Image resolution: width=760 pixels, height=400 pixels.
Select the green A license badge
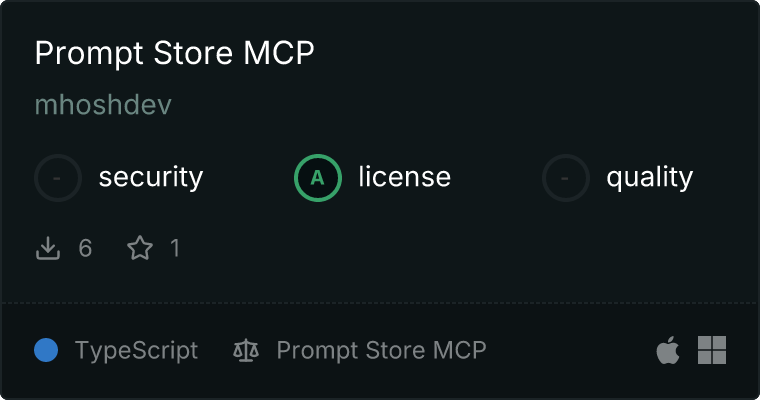[317, 178]
